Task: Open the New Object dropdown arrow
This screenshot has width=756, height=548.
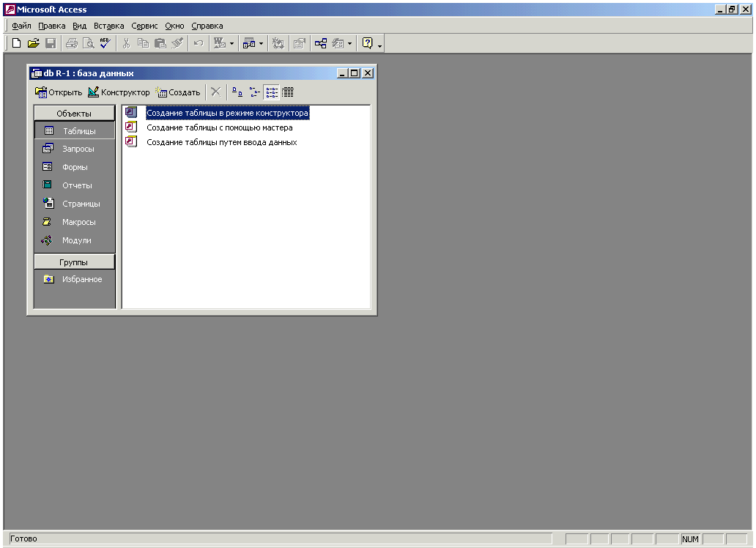Action: point(350,43)
